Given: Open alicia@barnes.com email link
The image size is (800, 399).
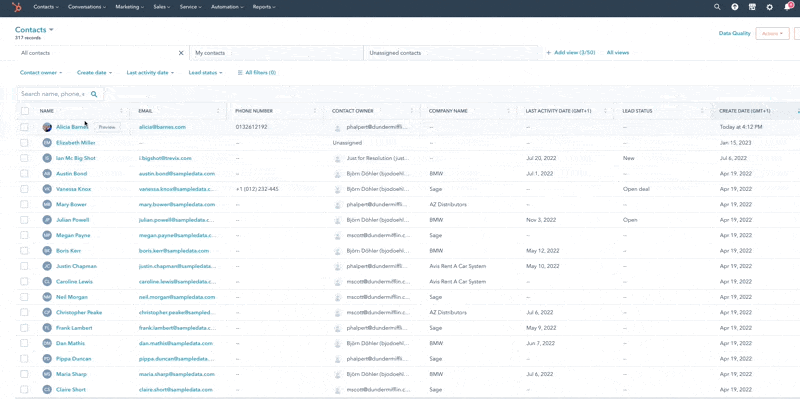Looking at the screenshot, I should [162, 127].
